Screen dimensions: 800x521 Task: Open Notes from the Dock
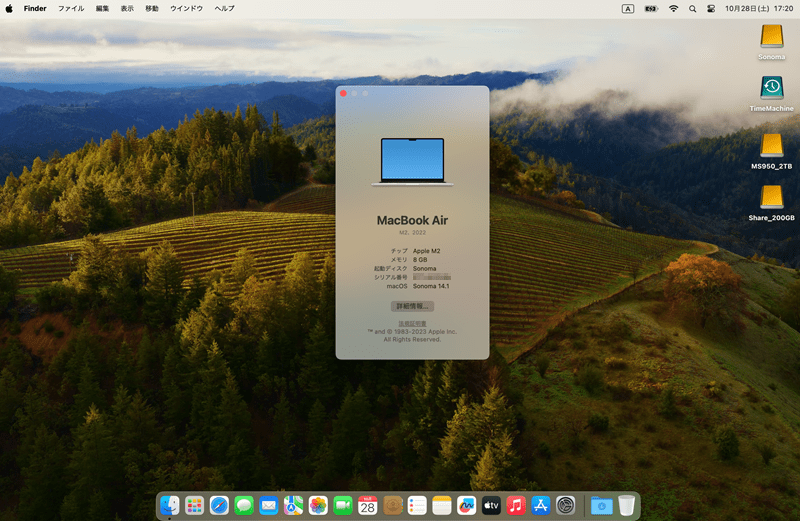click(442, 506)
